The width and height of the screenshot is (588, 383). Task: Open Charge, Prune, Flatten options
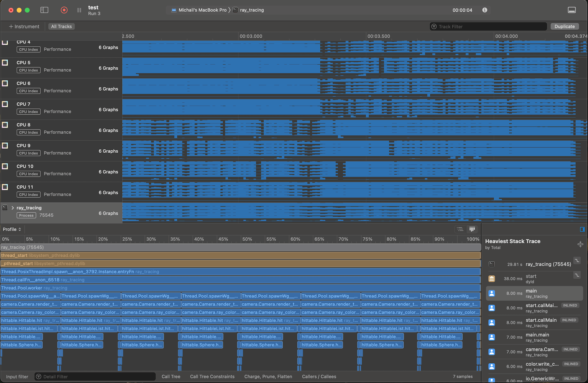click(268, 377)
